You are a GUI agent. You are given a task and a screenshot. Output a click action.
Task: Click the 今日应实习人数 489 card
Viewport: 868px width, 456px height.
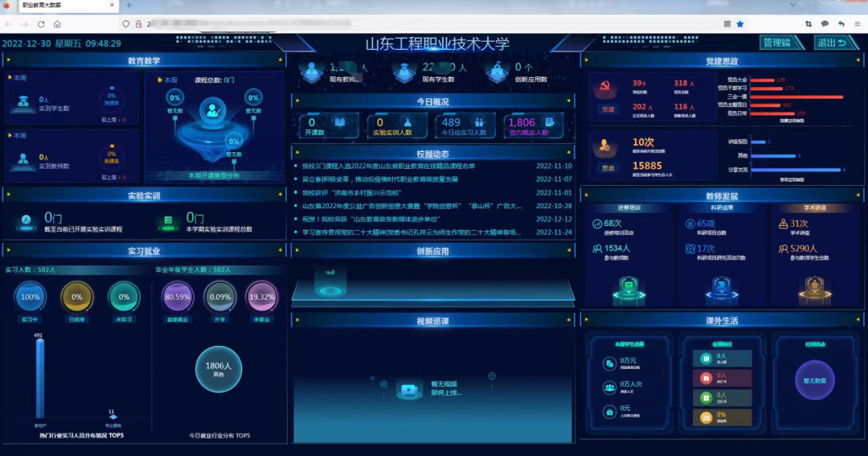(465, 125)
